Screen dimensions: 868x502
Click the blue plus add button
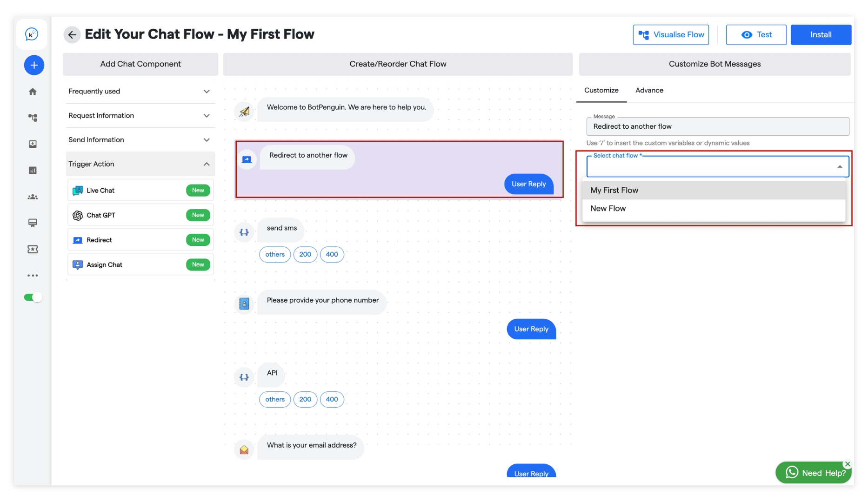pos(34,65)
